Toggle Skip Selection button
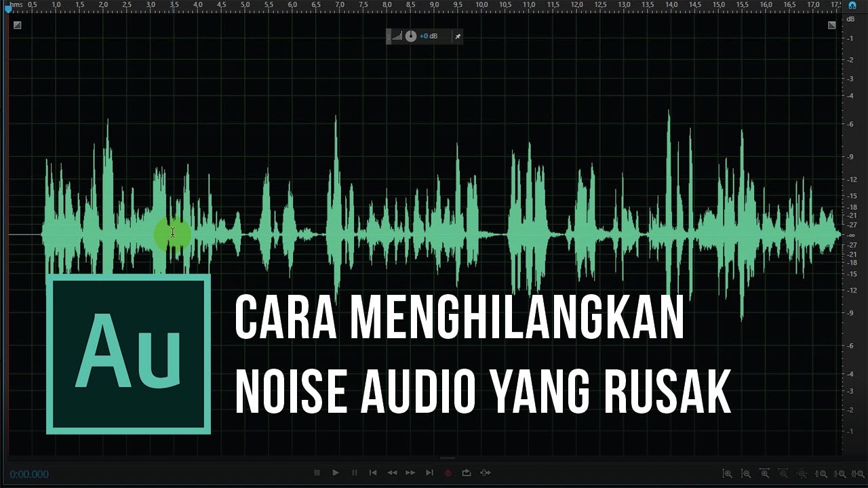Screen dimensions: 868x488 (x=486, y=472)
